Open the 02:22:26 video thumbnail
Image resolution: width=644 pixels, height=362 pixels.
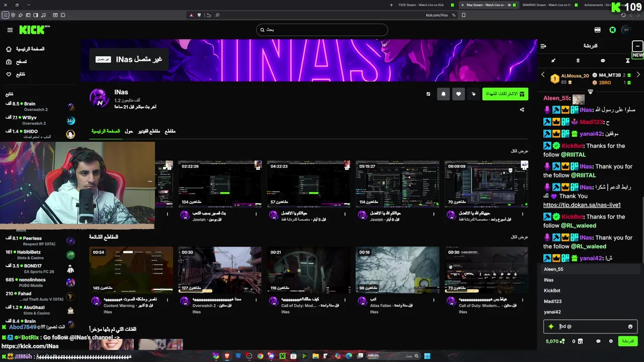(220, 184)
